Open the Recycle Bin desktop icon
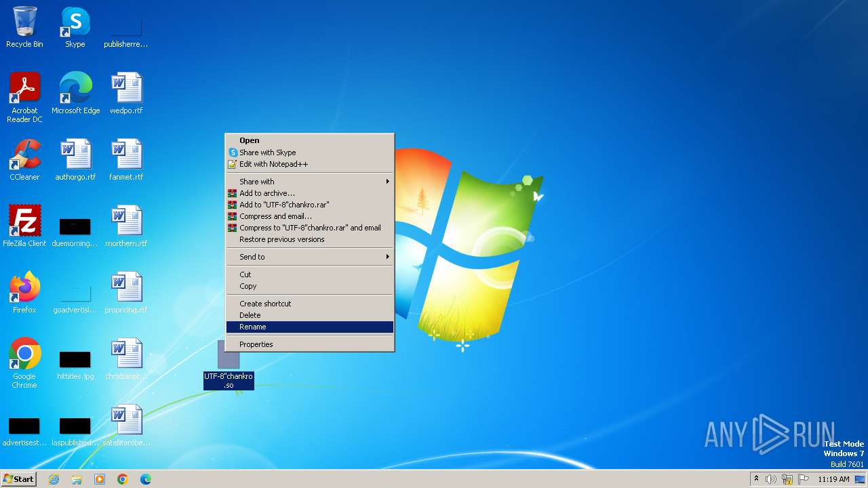Viewport: 868px width, 488px height. point(24,27)
